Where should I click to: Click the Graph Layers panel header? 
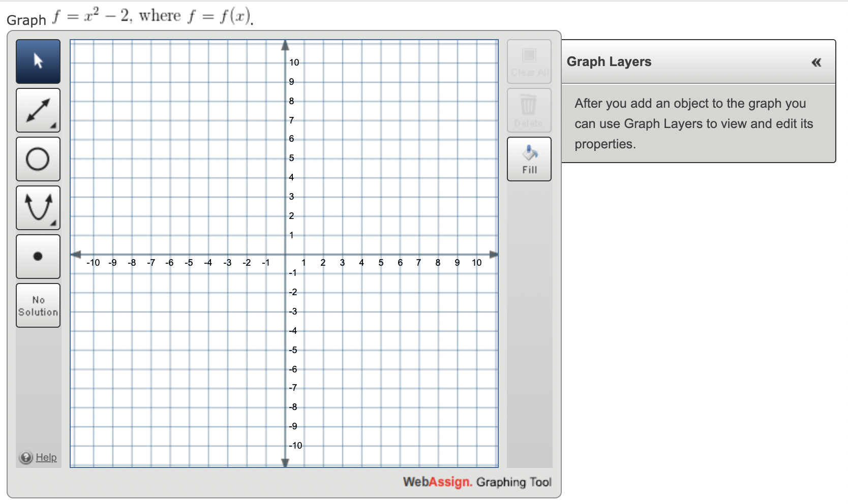(x=608, y=61)
